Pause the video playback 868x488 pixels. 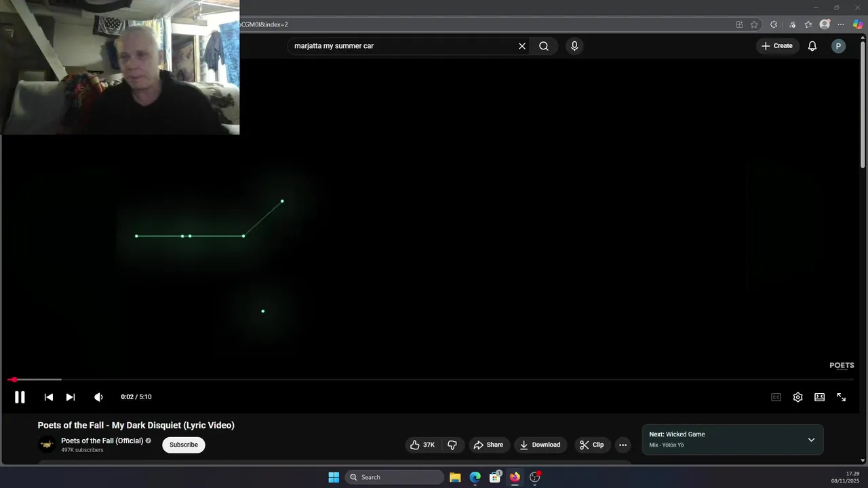20,397
